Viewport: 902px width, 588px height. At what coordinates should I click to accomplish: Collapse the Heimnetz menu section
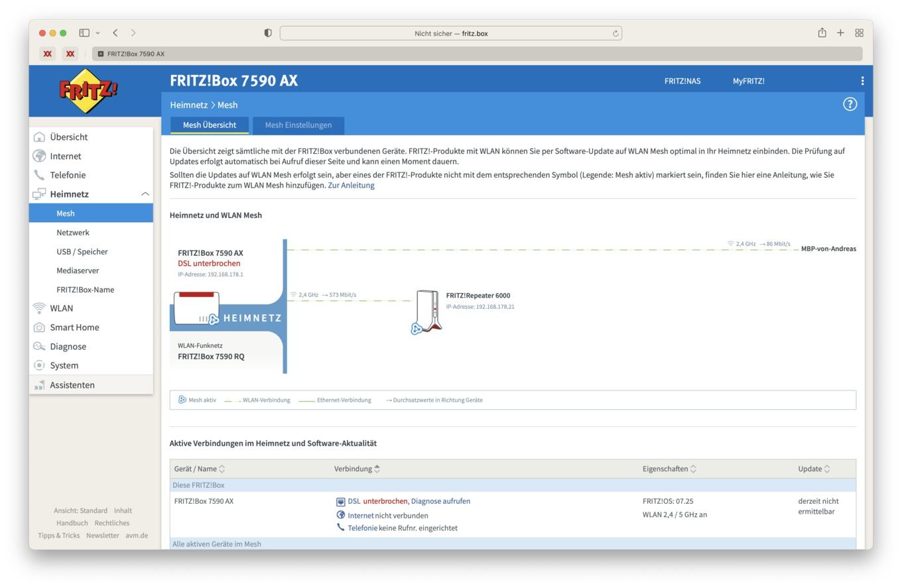145,194
